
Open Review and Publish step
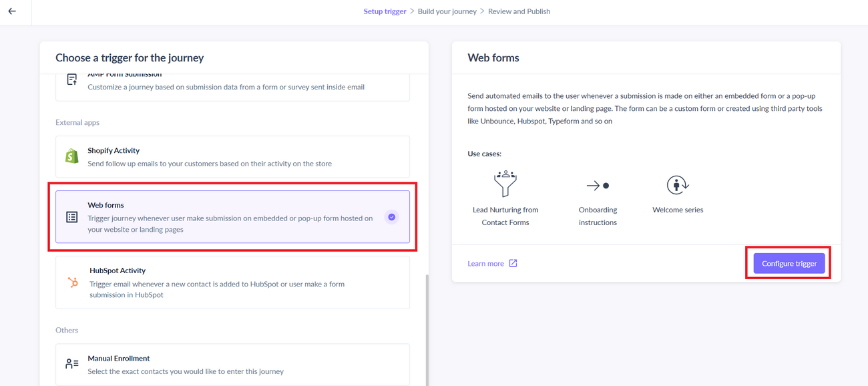(519, 11)
